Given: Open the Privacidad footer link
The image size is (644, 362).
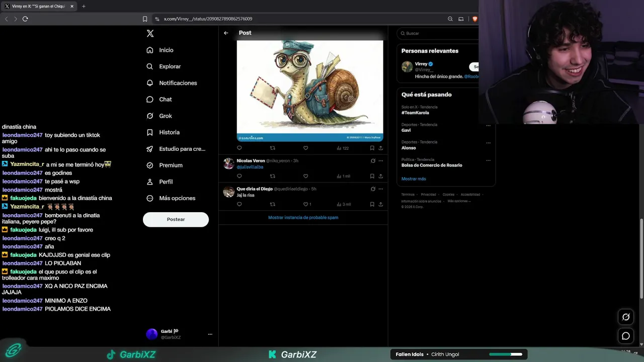Looking at the screenshot, I should click(x=429, y=195).
